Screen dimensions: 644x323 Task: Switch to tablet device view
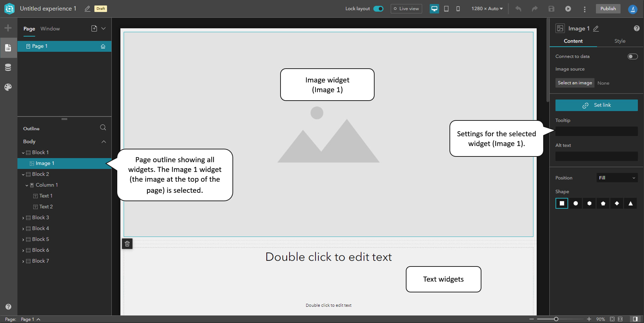click(x=446, y=9)
